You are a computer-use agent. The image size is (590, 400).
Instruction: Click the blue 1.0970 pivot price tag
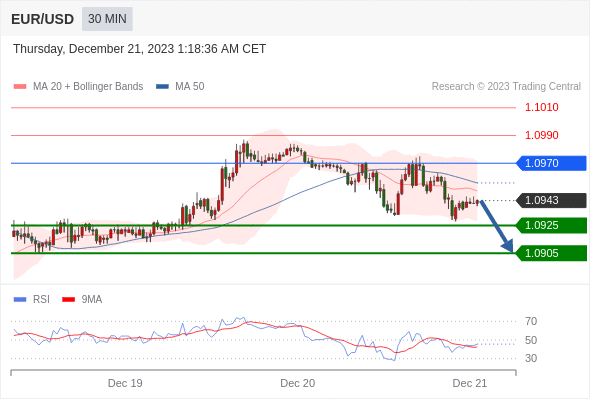point(551,163)
